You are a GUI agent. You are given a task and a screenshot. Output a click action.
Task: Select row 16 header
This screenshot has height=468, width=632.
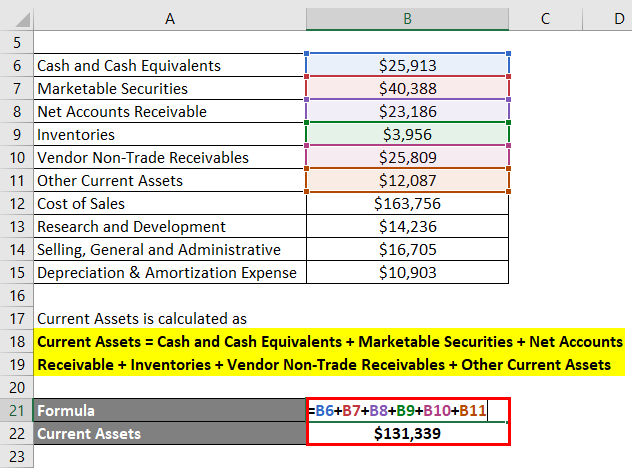[17, 295]
